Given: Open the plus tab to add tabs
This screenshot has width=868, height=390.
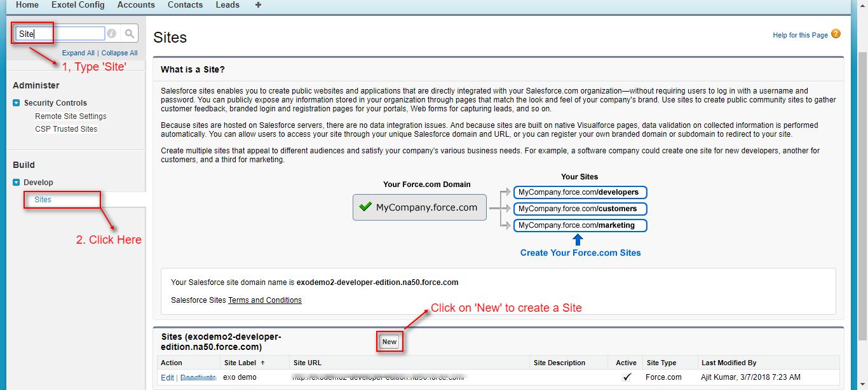Looking at the screenshot, I should (258, 5).
